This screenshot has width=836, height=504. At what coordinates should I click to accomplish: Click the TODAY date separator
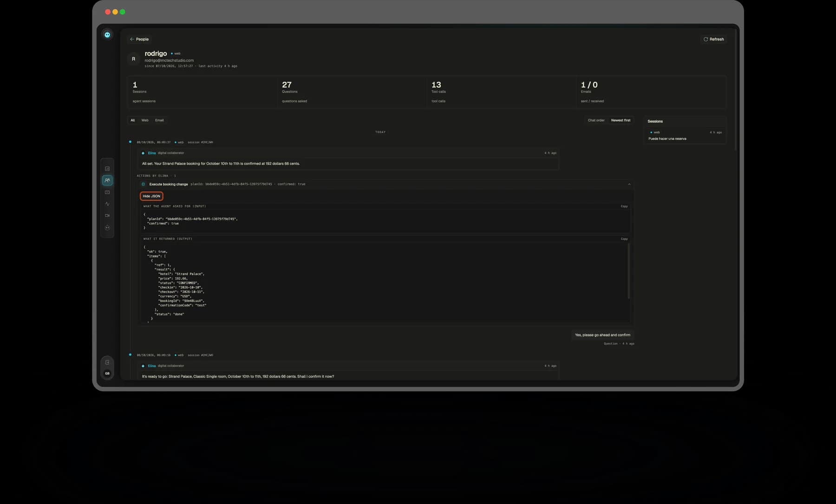click(380, 132)
